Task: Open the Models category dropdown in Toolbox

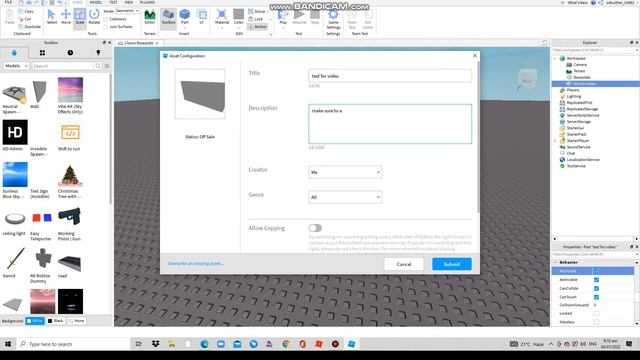Action: 16,66
